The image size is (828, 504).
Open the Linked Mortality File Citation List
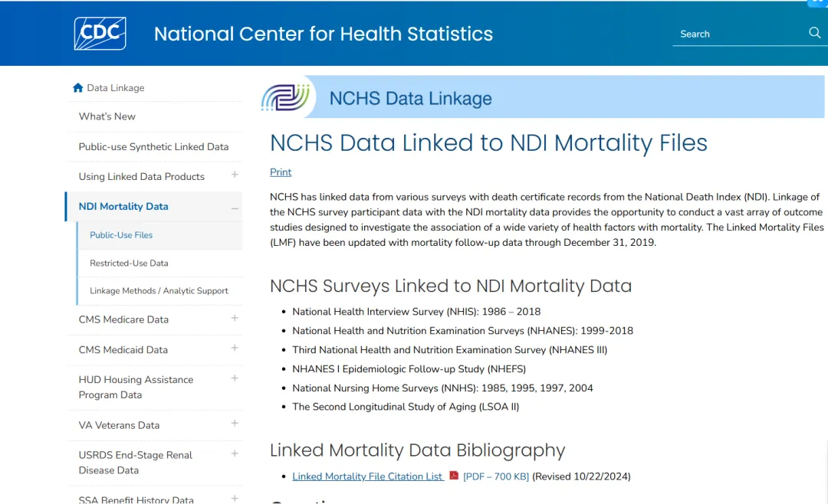[x=367, y=476]
